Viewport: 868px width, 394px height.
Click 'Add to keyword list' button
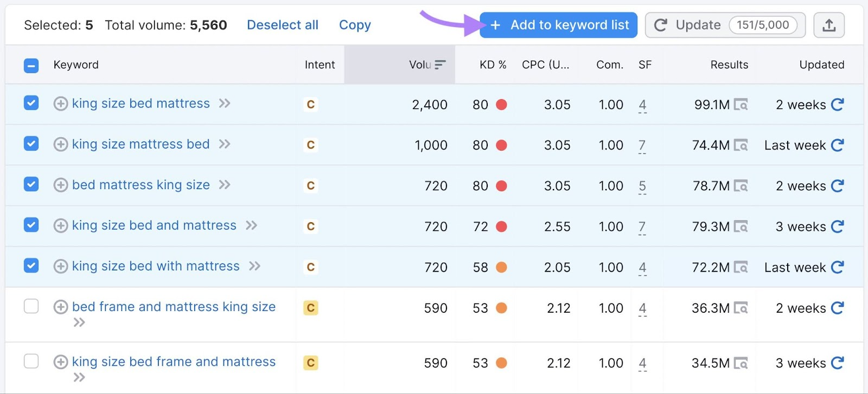tap(559, 25)
